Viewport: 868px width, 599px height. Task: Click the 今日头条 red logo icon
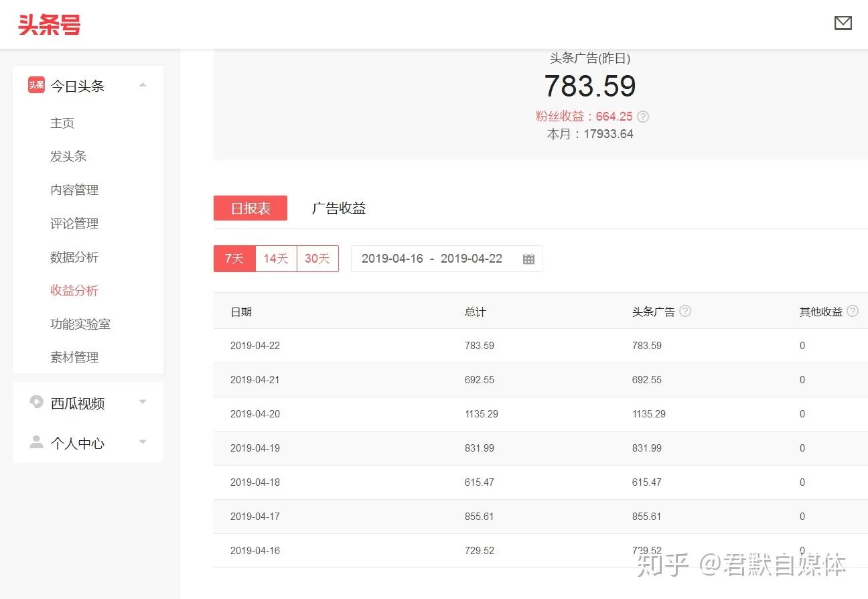(x=36, y=85)
